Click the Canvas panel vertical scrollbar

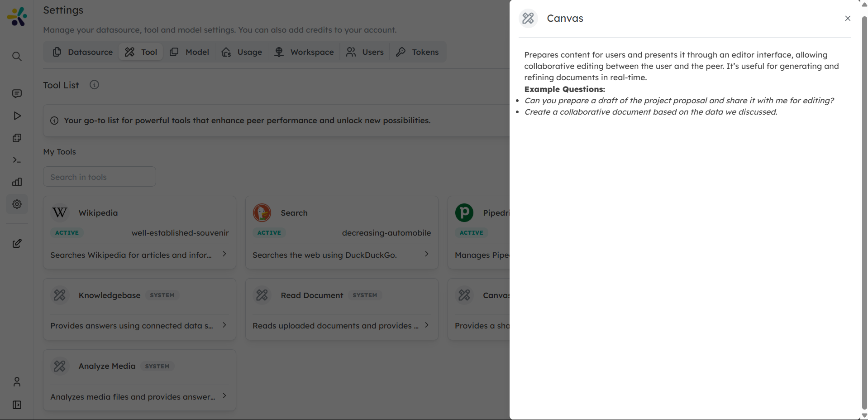click(864, 208)
